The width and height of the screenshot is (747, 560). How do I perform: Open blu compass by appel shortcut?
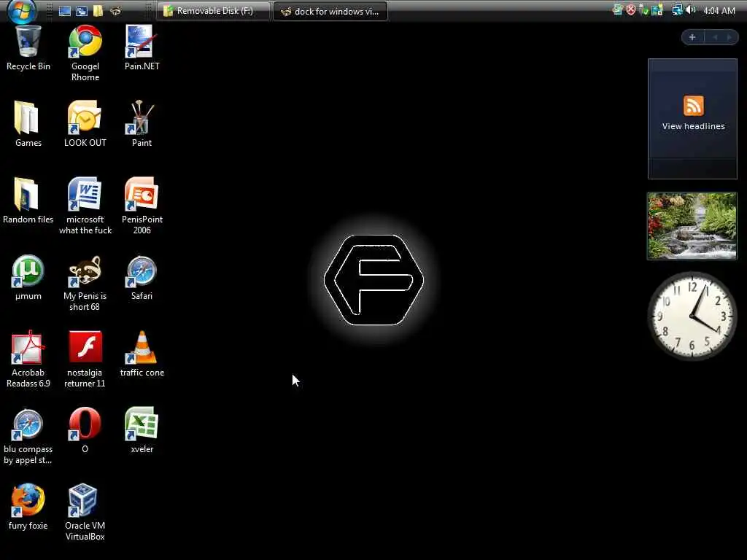click(x=28, y=436)
